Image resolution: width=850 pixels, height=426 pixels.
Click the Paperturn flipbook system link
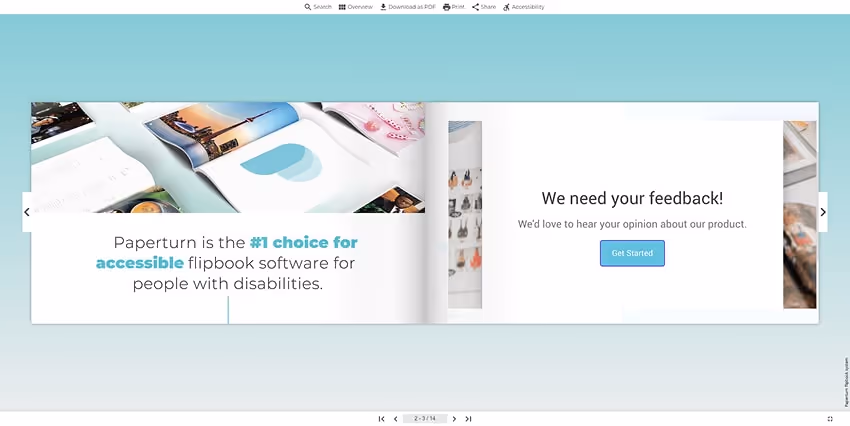pos(846,382)
